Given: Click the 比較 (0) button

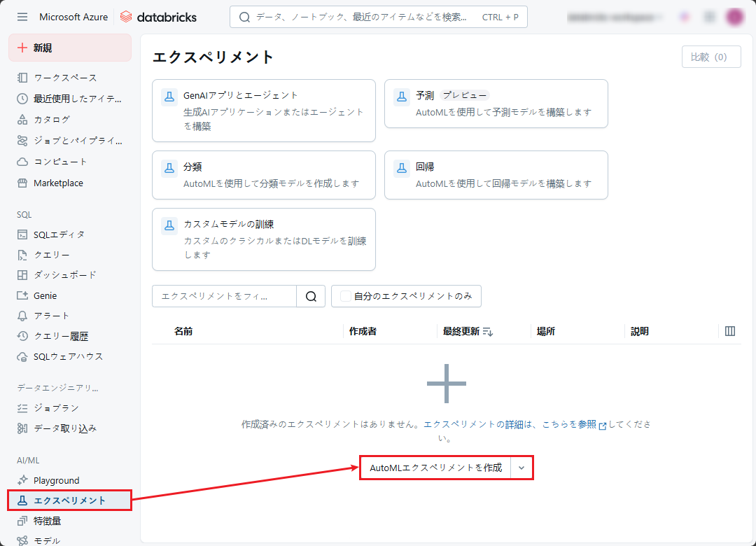Looking at the screenshot, I should (x=710, y=57).
